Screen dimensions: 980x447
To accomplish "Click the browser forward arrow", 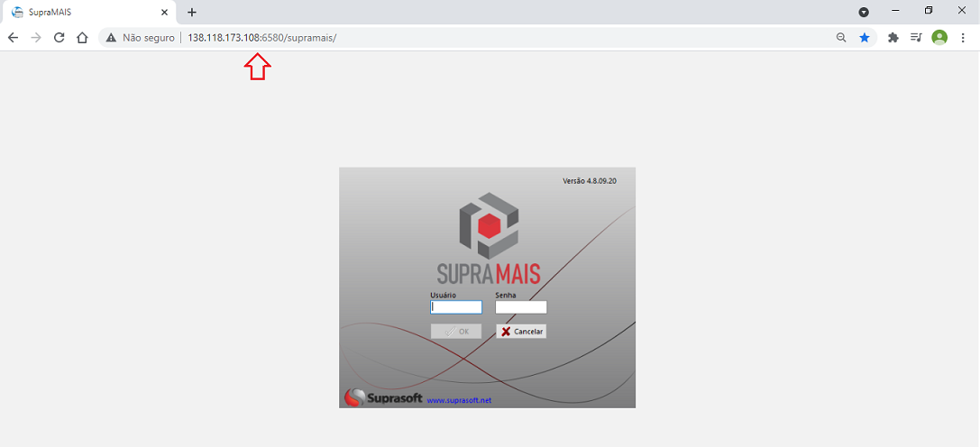I will [x=36, y=38].
